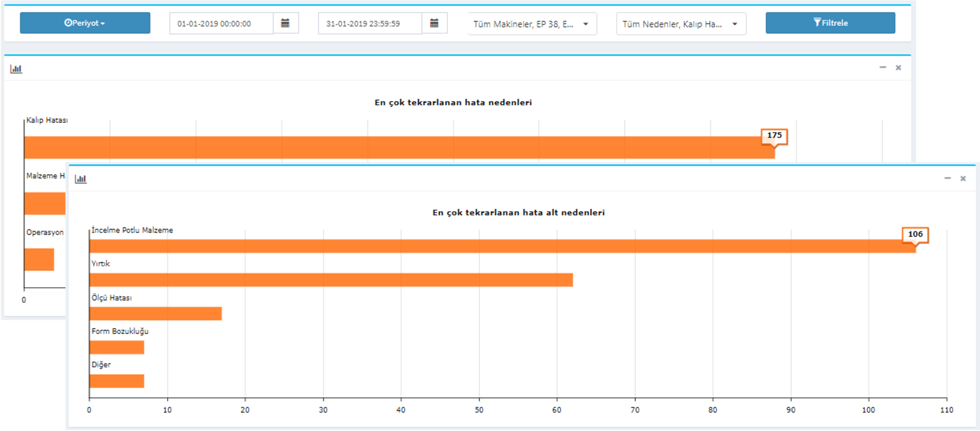Expand the Tüm Nedenler reasons dropdown
Image resolution: width=980 pixels, height=431 pixels.
(x=681, y=24)
